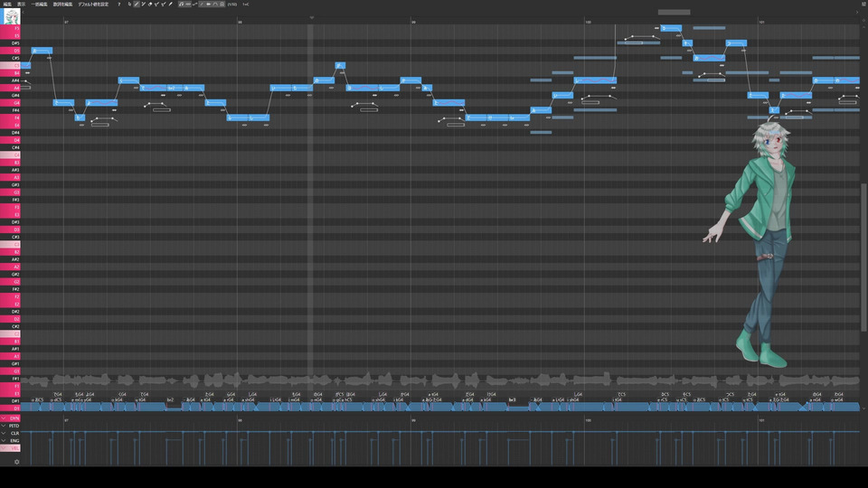Click the curve icon before the highlighted group
Viewport: 868px width, 488px height.
[195, 4]
